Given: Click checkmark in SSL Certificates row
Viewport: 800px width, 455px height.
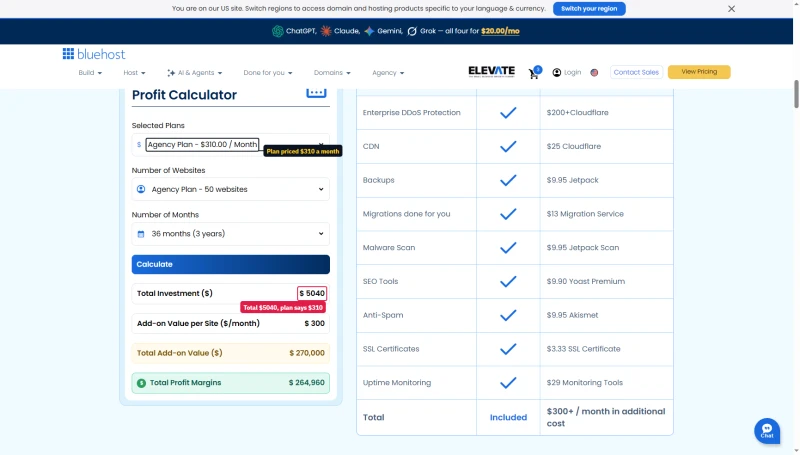Looking at the screenshot, I should tap(508, 349).
